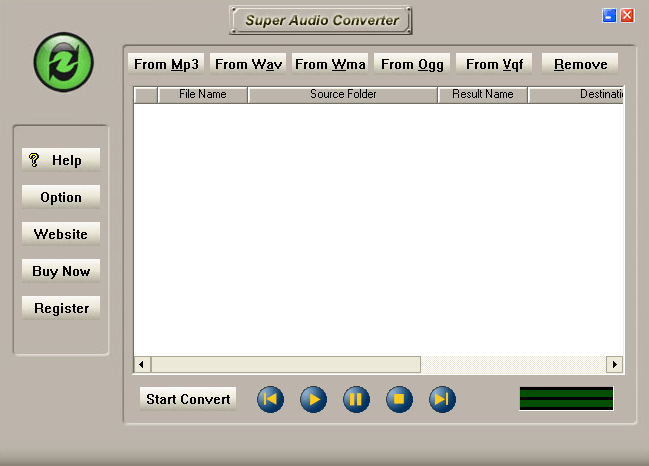
Task: Click the Result Name column header
Action: pos(483,95)
